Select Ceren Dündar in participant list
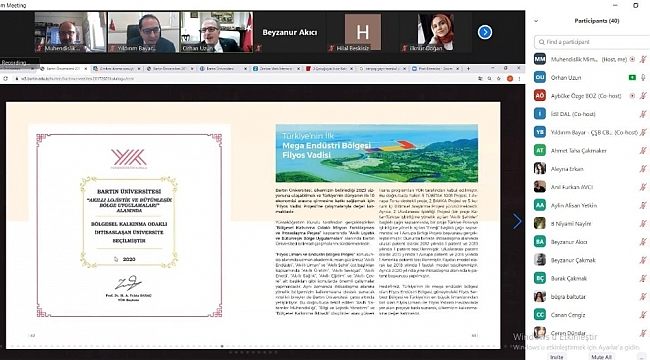This screenshot has height=360, width=650. 591,333
